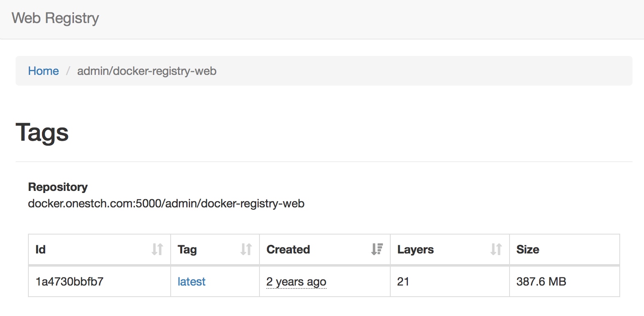The height and width of the screenshot is (316, 644).
Task: Click the 387.6 MB size cell
Action: click(541, 282)
